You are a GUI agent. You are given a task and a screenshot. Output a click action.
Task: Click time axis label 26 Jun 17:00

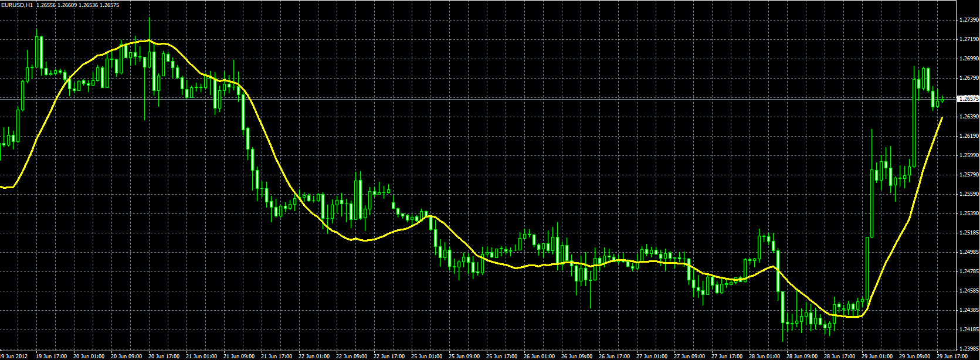coord(614,356)
